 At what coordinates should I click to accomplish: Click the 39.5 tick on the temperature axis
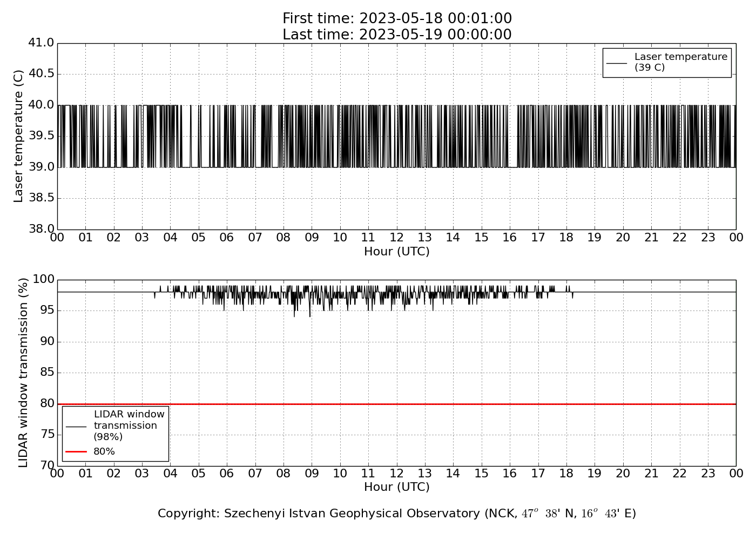[41, 136]
